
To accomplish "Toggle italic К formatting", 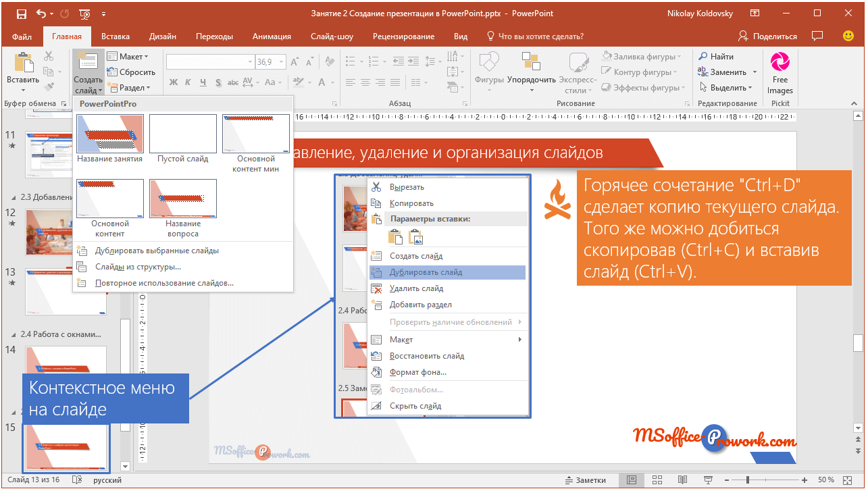I will click(188, 82).
